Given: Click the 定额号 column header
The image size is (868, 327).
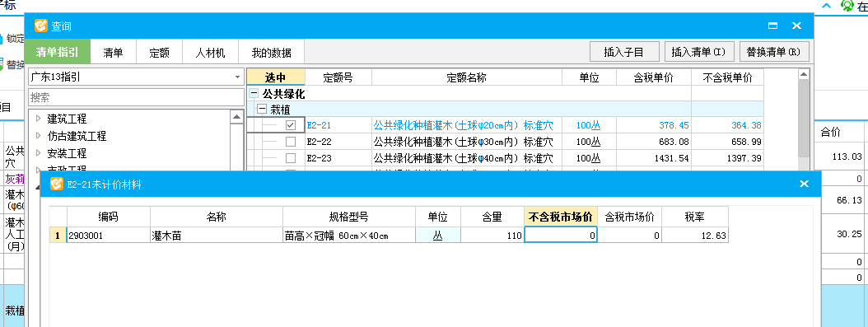Looking at the screenshot, I should 338,77.
